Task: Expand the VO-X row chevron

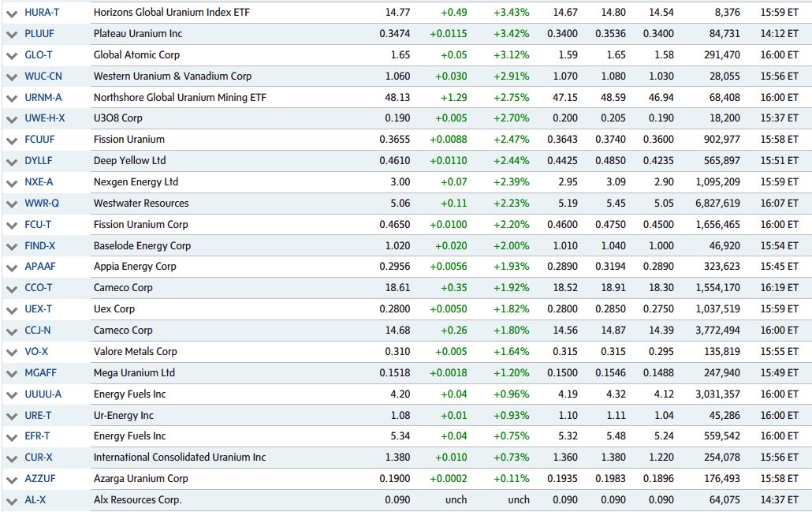Action: click(11, 353)
